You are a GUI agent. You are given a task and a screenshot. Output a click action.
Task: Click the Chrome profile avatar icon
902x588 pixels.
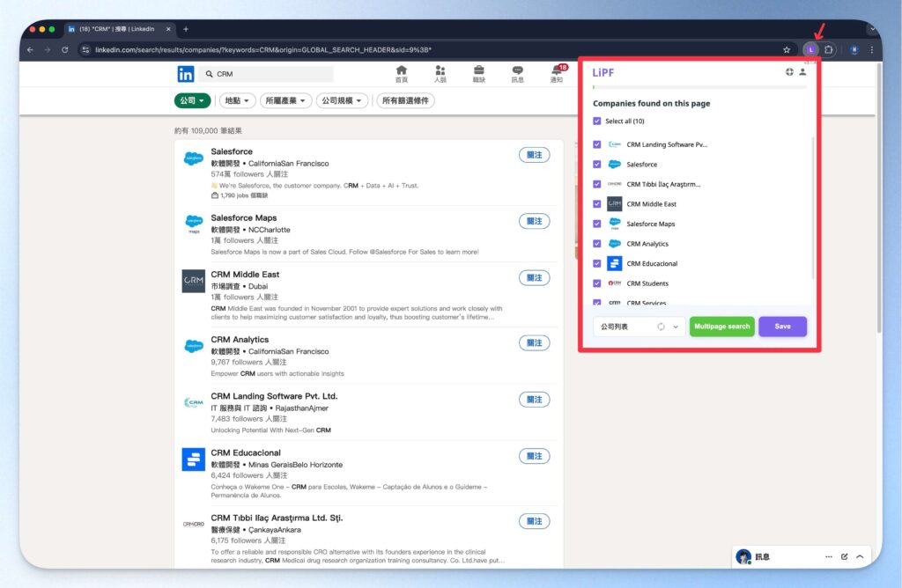pos(854,50)
